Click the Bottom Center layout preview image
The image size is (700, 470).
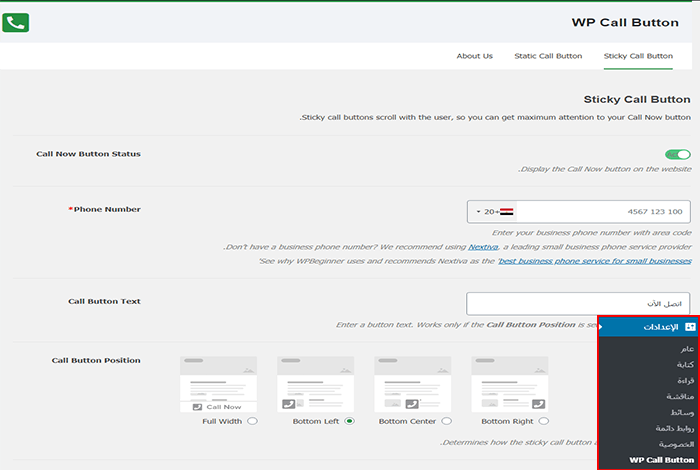tap(412, 384)
